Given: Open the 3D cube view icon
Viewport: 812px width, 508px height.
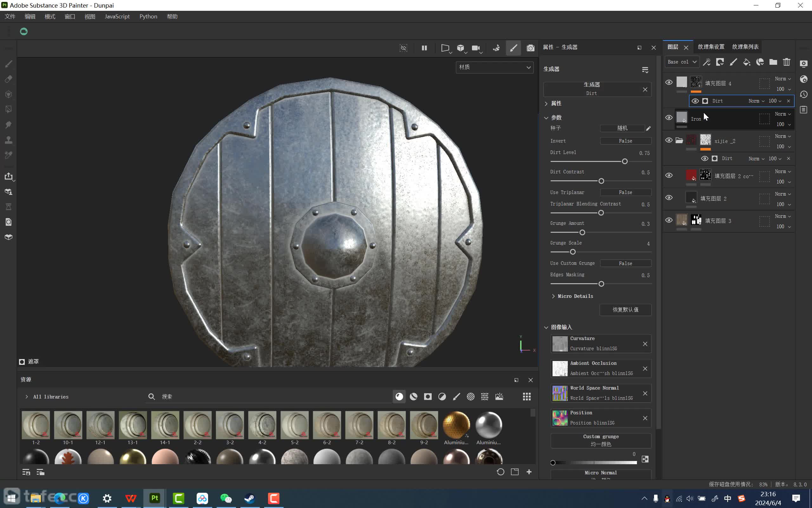Looking at the screenshot, I should (461, 48).
